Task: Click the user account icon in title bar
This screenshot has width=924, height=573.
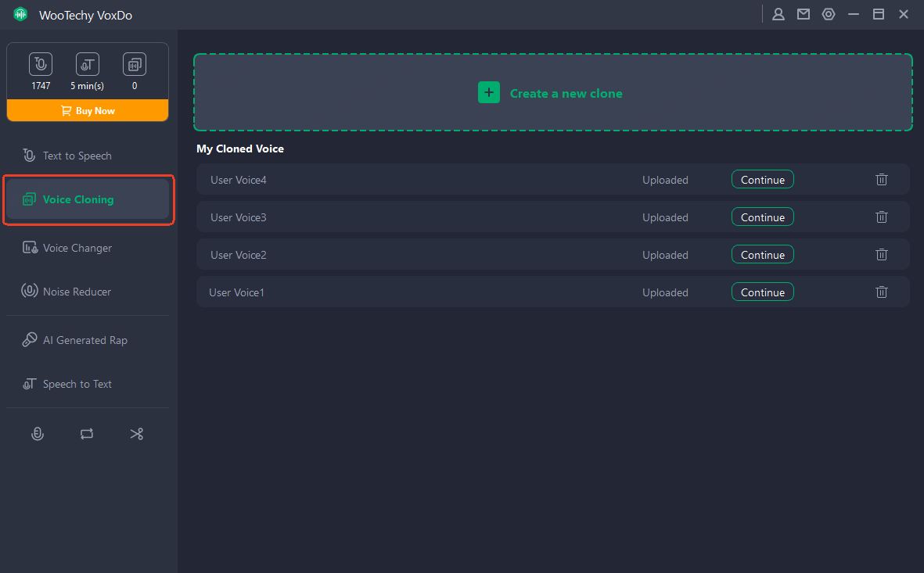Action: pyautogui.click(x=778, y=14)
